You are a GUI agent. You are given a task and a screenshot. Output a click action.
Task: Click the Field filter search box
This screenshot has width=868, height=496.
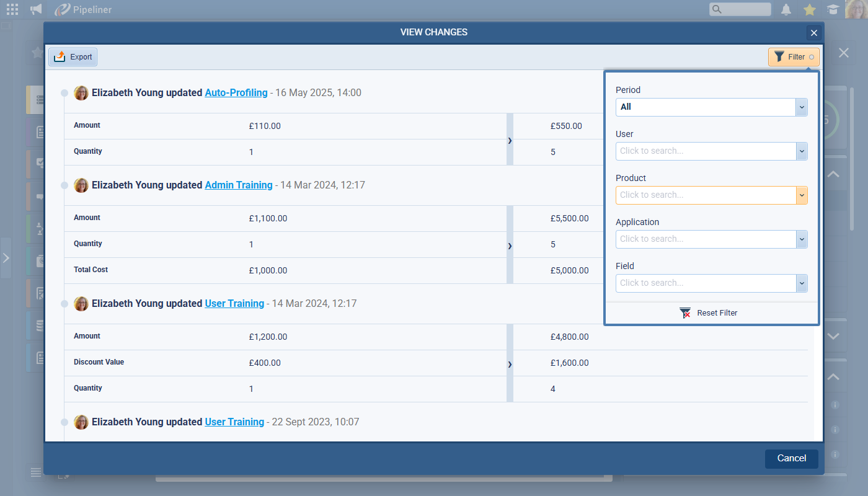[706, 283]
